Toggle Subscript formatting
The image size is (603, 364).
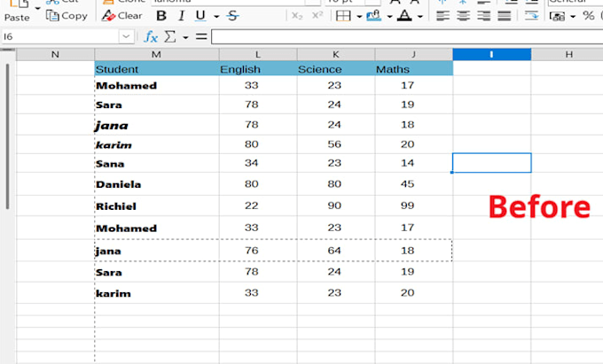[297, 16]
